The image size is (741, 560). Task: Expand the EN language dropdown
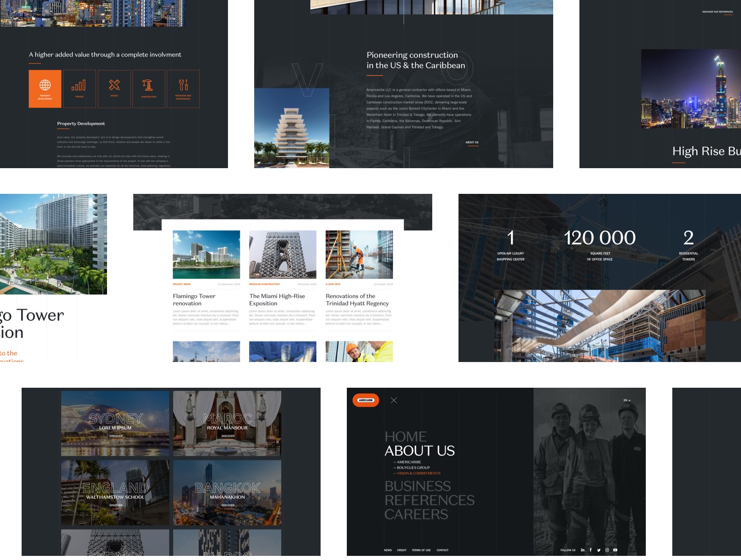click(x=627, y=400)
